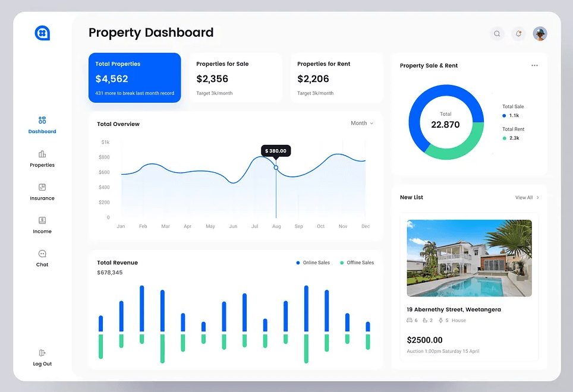Open the house photo thumbnail
573x392 pixels.
469,258
